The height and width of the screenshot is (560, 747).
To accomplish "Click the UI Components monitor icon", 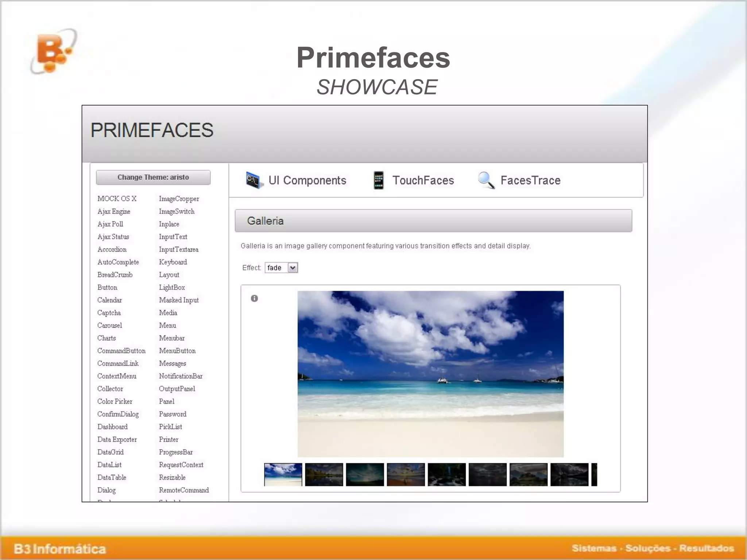I will pos(254,180).
